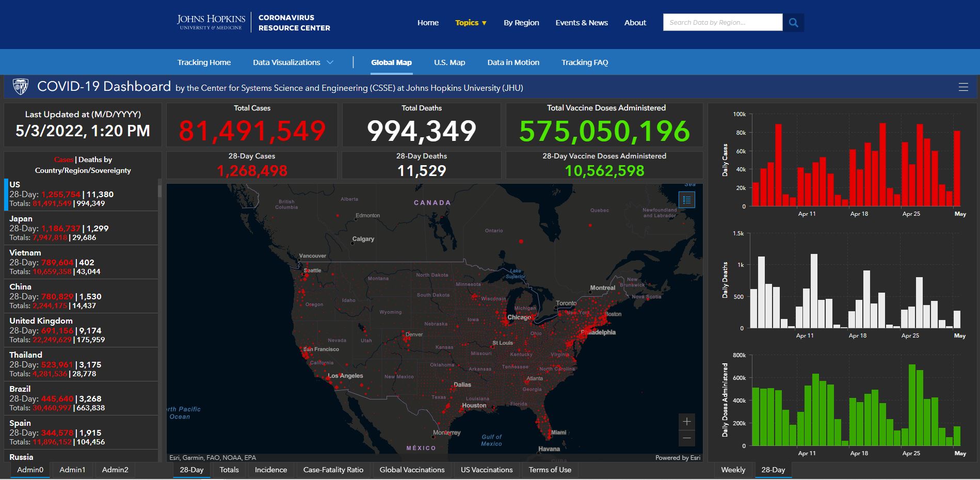Switch to the Incidence tab

[271, 470]
